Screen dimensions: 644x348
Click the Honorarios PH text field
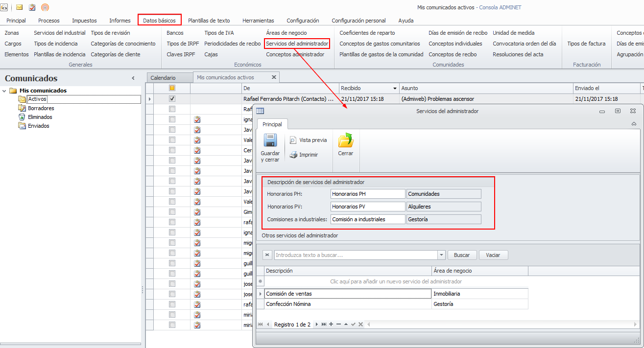[x=368, y=194]
